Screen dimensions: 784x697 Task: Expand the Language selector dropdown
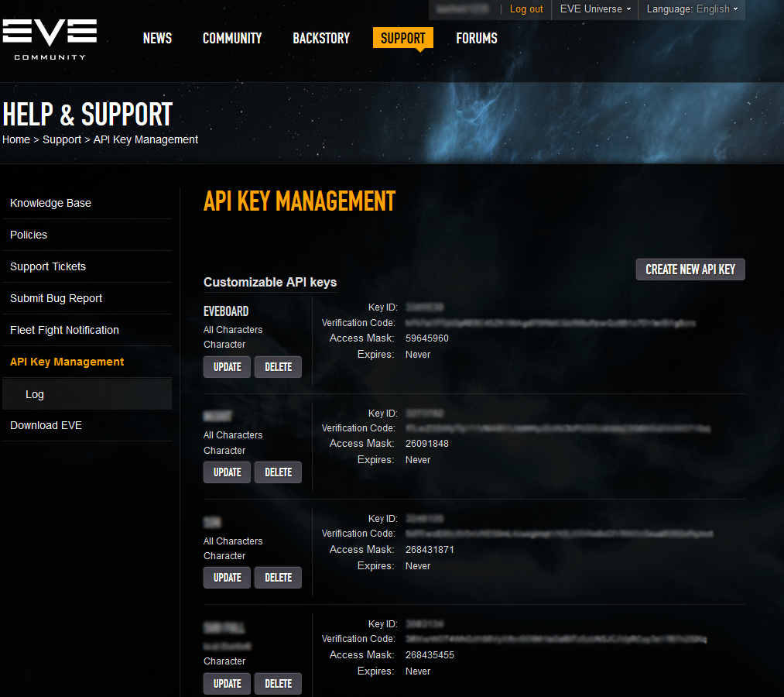tap(691, 9)
